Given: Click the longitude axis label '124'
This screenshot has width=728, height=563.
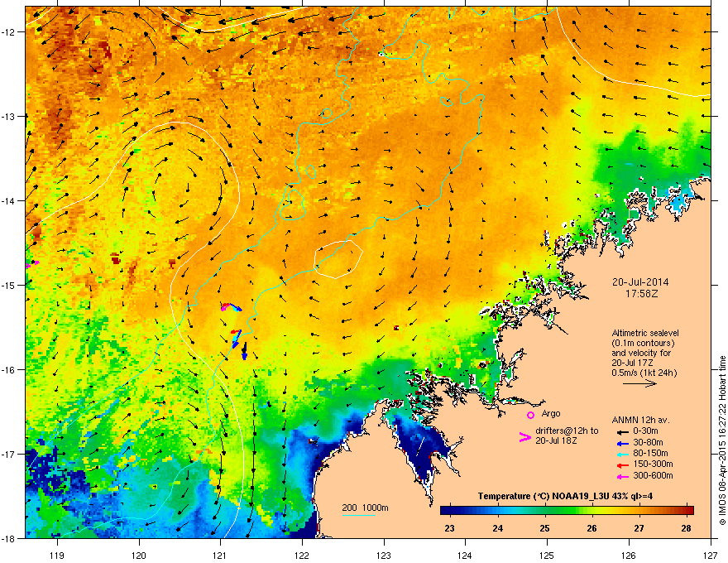Looking at the screenshot, I should 465,555.
